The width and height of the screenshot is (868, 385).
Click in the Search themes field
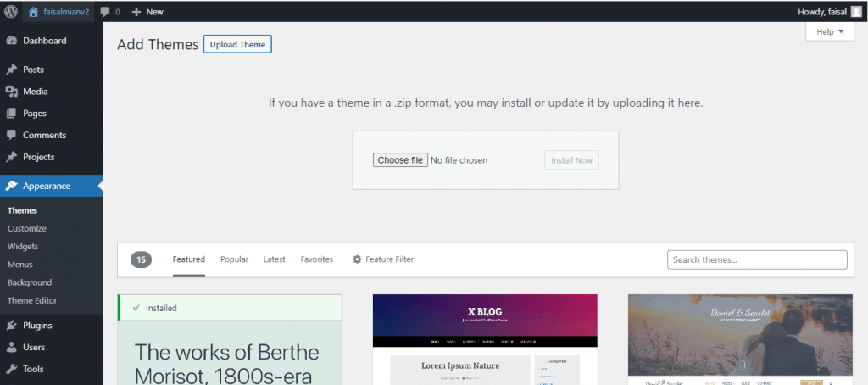click(x=757, y=259)
